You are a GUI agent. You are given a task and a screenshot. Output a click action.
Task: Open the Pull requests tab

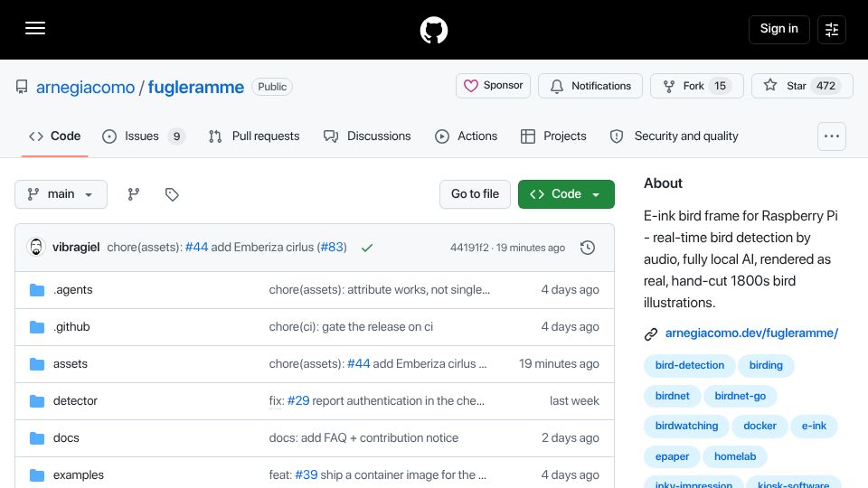coord(254,136)
